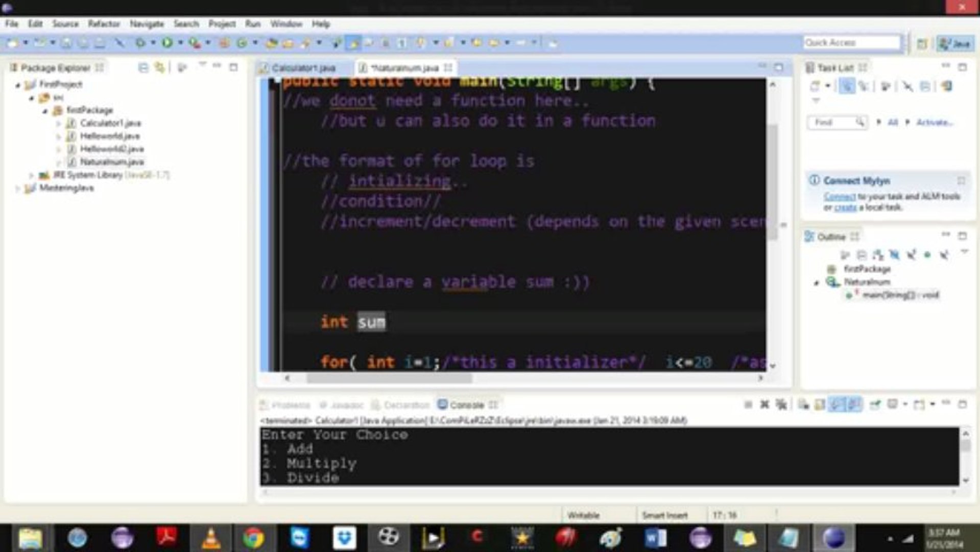Open the Task List view menu icon
The width and height of the screenshot is (980, 552).
(816, 100)
